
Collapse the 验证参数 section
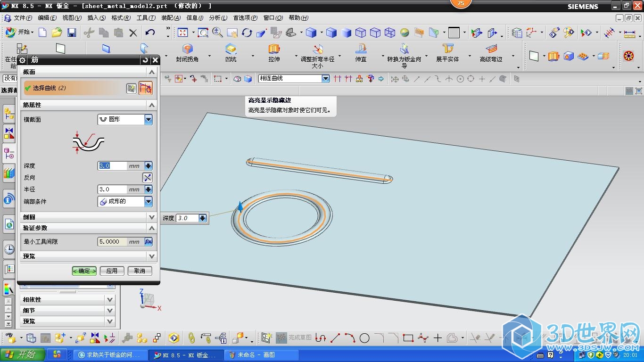tap(151, 228)
